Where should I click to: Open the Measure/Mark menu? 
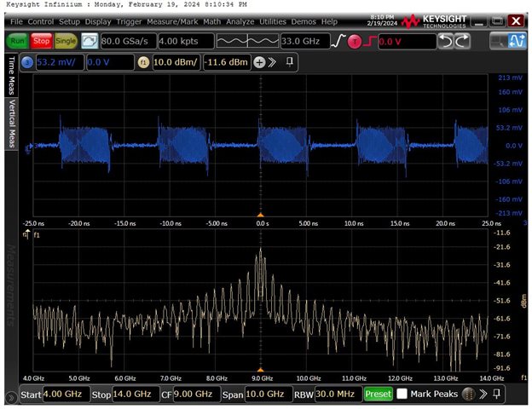click(x=172, y=21)
